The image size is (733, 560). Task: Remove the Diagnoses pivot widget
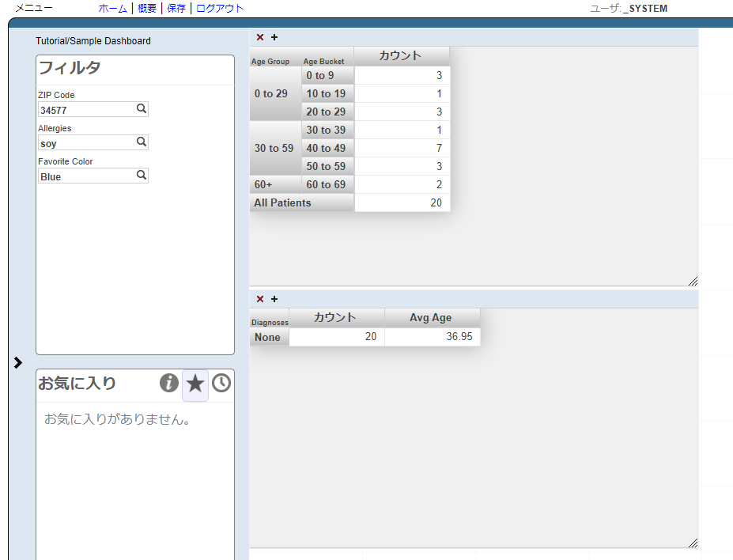(260, 299)
